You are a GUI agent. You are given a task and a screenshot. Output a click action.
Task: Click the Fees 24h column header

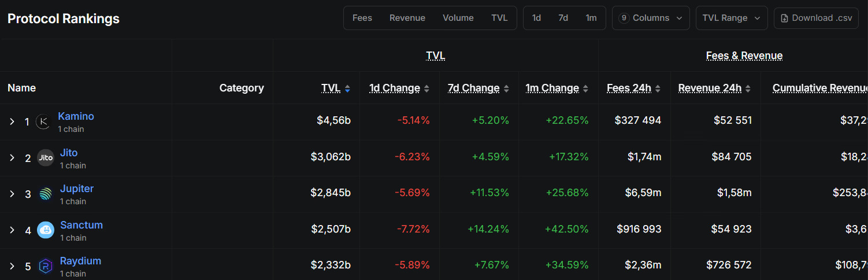pyautogui.click(x=629, y=88)
